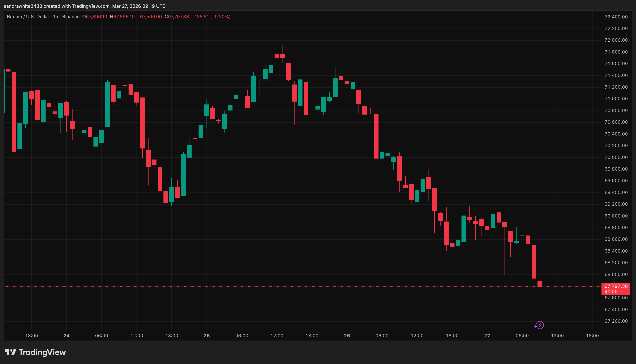Click the date label 27 on time axis
The height and width of the screenshot is (364, 636).
[487, 336]
